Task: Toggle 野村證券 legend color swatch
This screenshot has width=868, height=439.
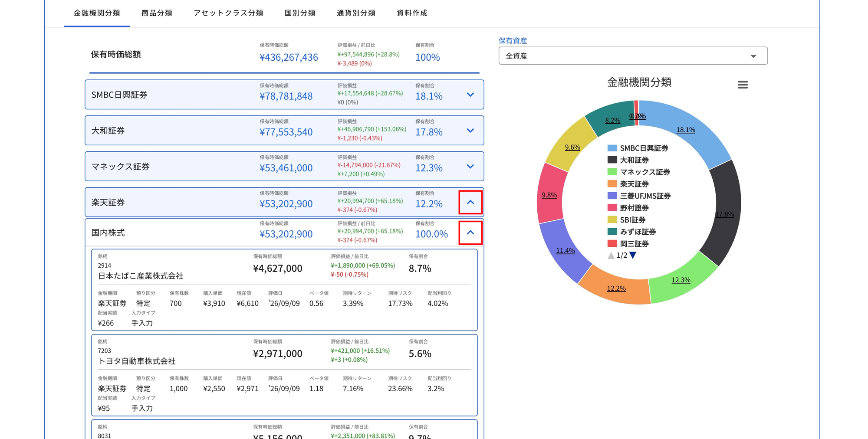Action: point(612,208)
